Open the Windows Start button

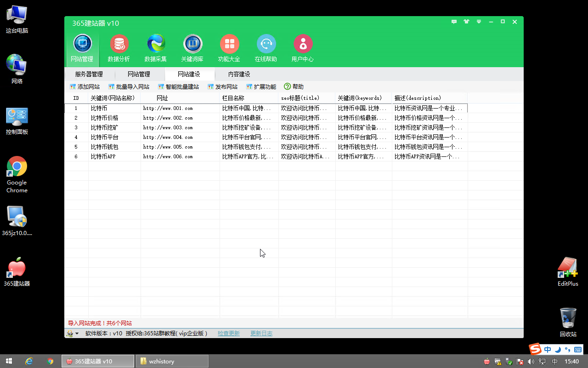[9, 361]
